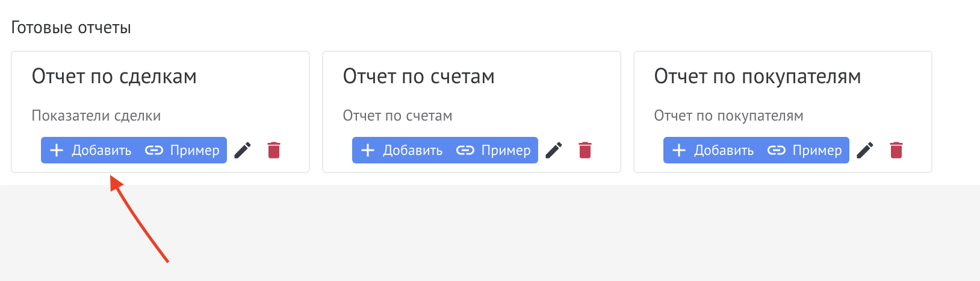The height and width of the screenshot is (281, 980).
Task: Select the "Отчет по сделкам" card title
Action: (114, 77)
